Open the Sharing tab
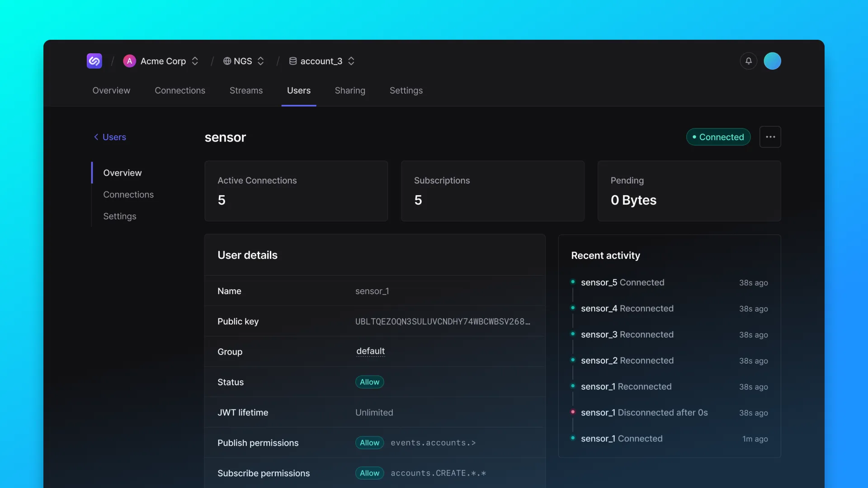868x488 pixels. (350, 90)
